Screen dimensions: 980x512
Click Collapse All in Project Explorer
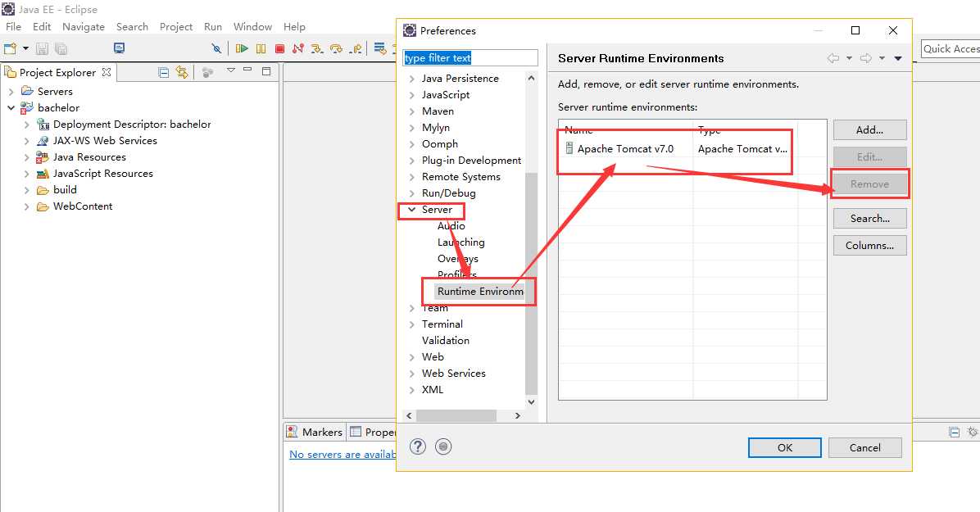164,72
